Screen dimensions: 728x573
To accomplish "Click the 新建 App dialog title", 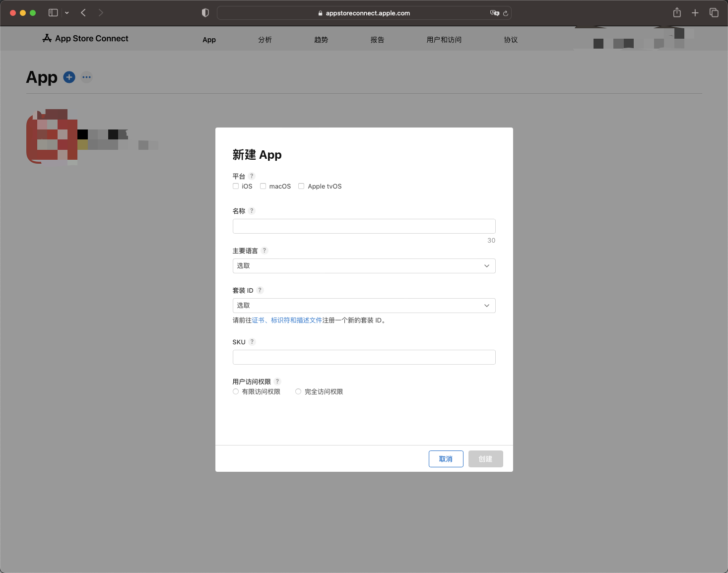I will pos(257,155).
